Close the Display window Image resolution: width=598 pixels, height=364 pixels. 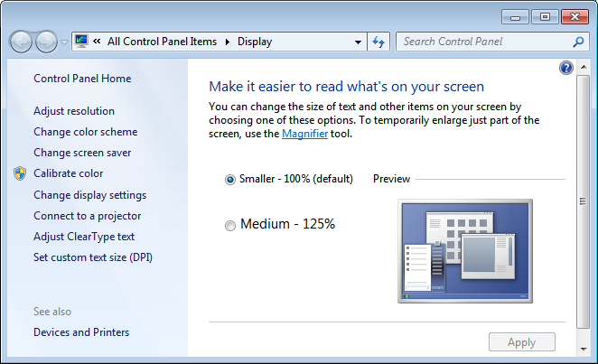(575, 17)
